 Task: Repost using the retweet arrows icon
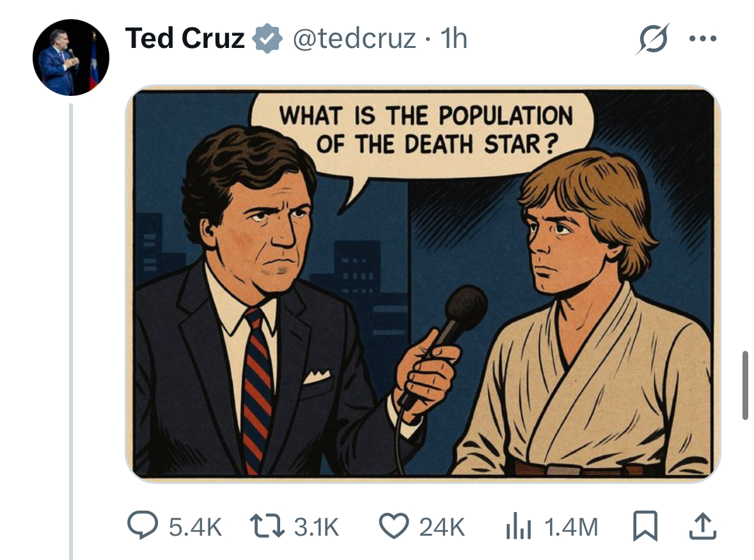tap(267, 526)
